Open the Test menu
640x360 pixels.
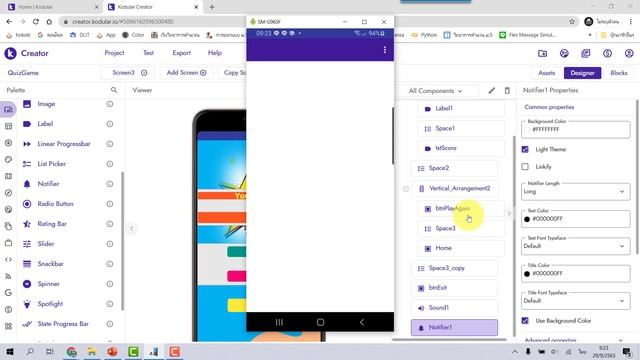[x=149, y=53]
